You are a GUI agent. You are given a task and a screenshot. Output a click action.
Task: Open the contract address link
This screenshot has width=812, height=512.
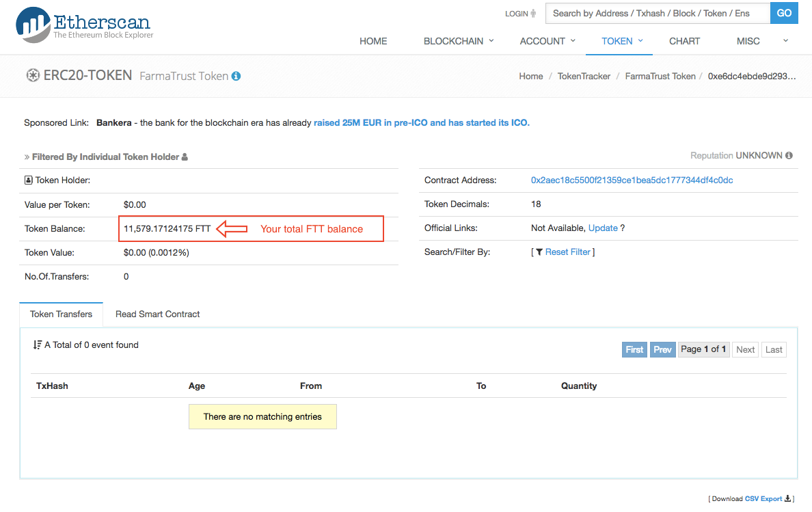pyautogui.click(x=632, y=180)
